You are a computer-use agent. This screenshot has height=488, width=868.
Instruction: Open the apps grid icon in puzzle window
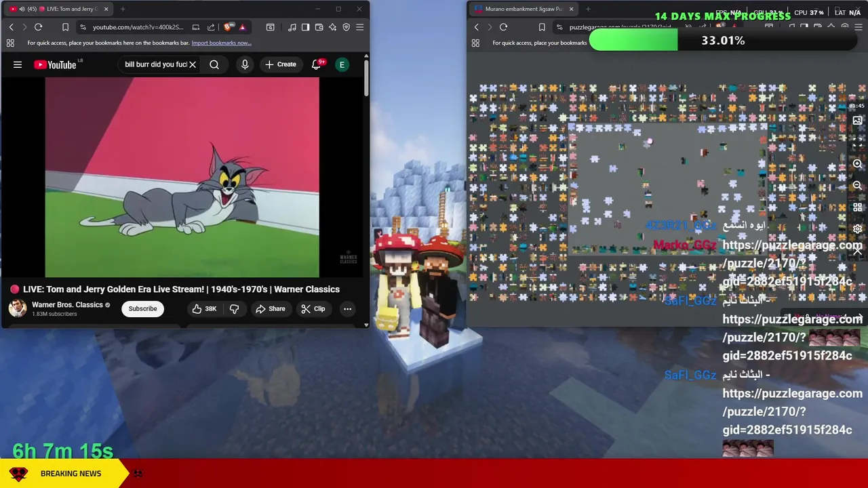(x=475, y=43)
